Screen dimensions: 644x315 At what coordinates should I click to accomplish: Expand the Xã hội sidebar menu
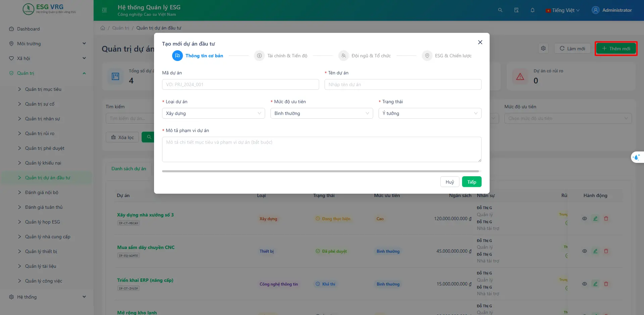tap(47, 58)
